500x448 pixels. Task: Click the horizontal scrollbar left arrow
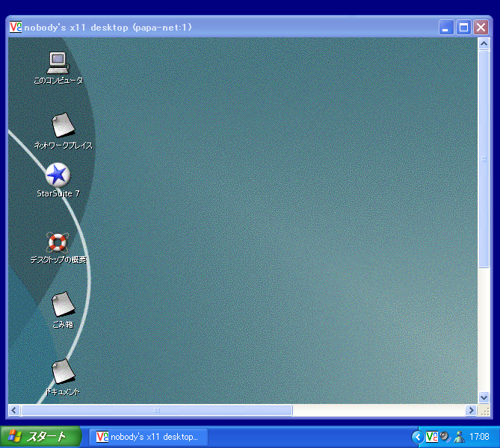pos(13,410)
